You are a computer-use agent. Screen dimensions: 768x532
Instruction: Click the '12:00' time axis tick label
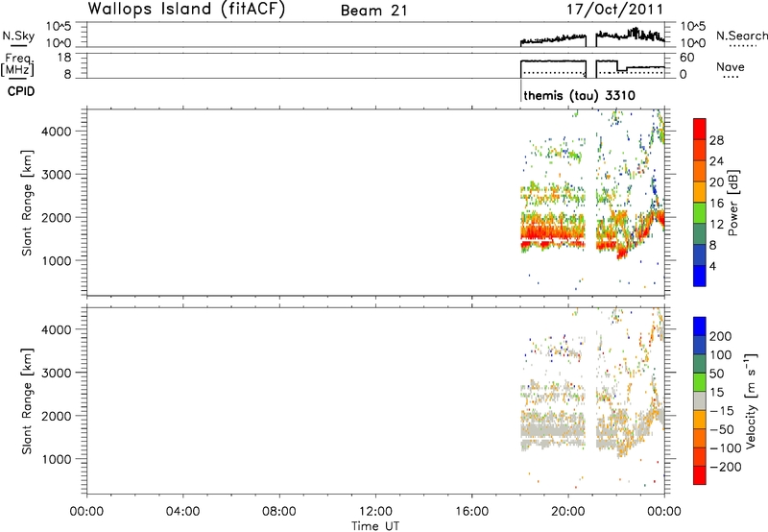tap(375, 512)
